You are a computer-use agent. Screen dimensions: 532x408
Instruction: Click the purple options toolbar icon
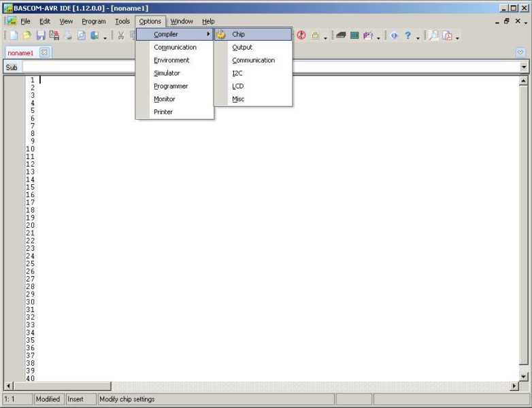click(368, 35)
